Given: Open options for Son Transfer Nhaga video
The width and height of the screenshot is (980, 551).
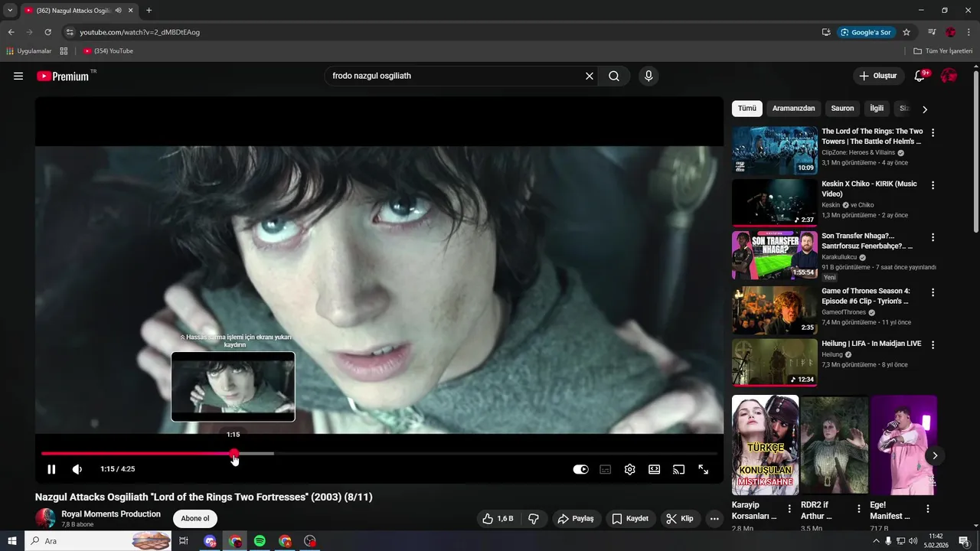Looking at the screenshot, I should (x=933, y=237).
